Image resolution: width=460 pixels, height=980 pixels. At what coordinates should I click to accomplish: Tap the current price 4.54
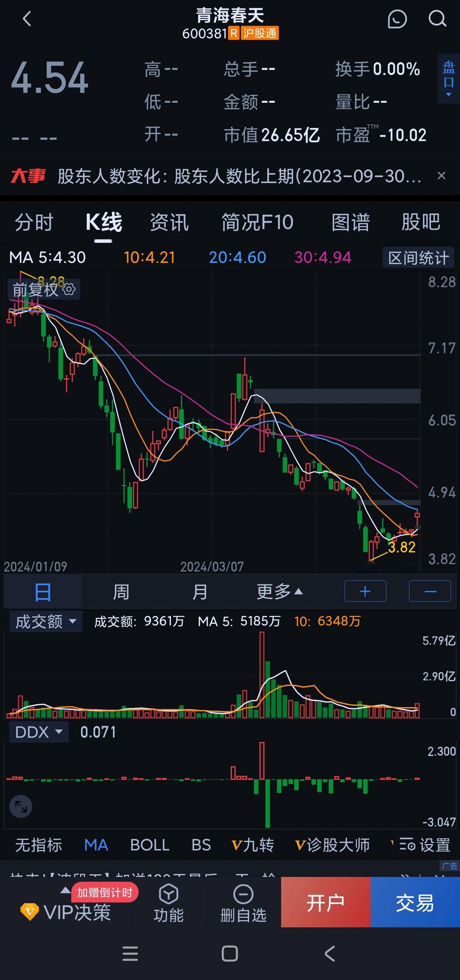point(50,78)
